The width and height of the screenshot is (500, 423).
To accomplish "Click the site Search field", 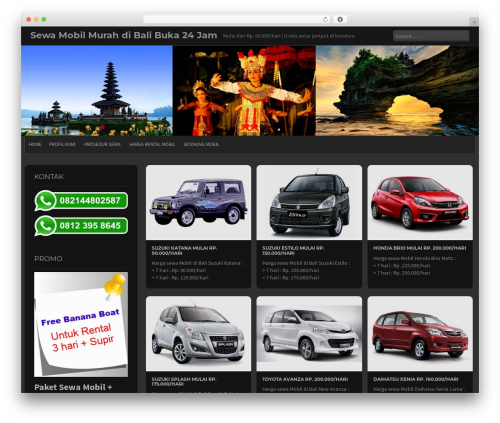I will tap(431, 36).
